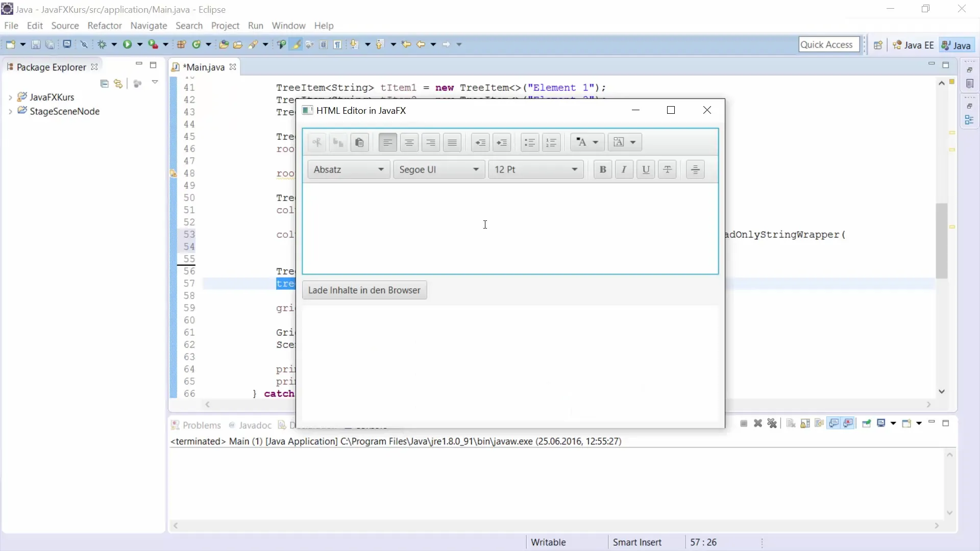Toggle underline formatting in the HTML editor
The image size is (980, 551).
click(x=646, y=169)
